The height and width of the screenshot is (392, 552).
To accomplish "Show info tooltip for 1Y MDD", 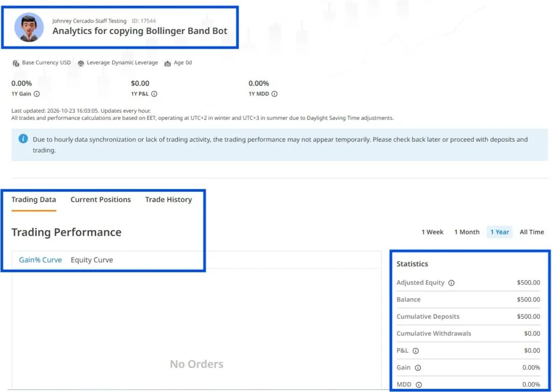I will [274, 94].
